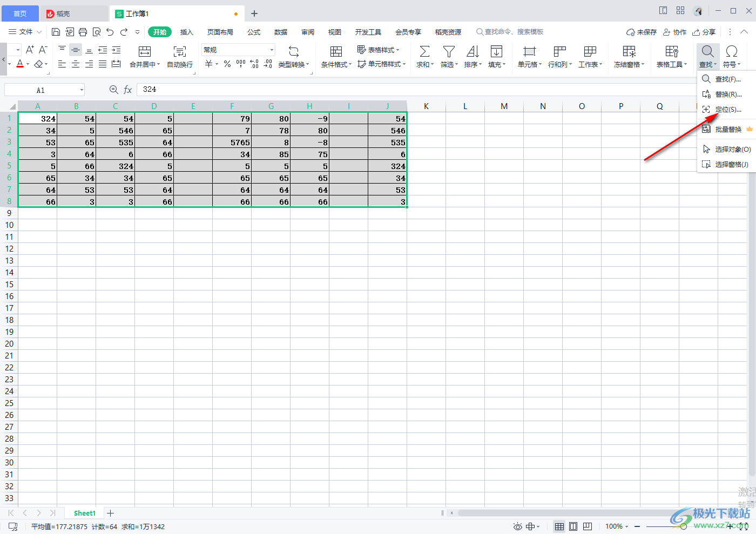Click the new tab plus button
The height and width of the screenshot is (534, 756).
pos(254,13)
